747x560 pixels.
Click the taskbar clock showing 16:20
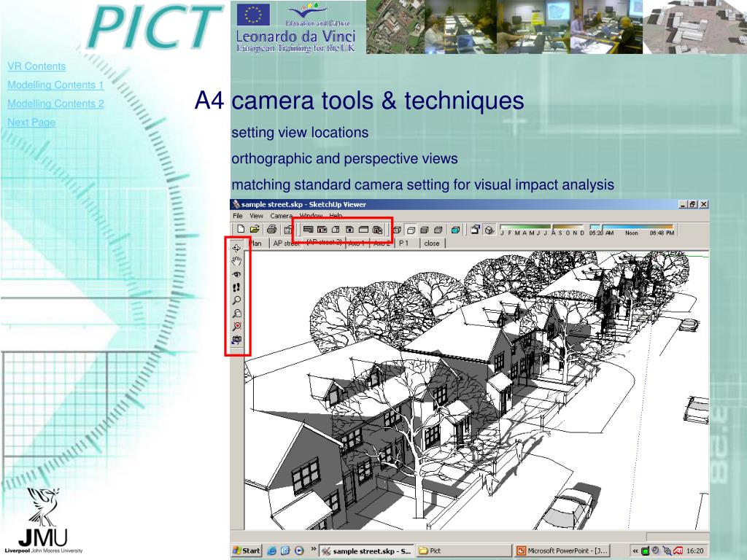[694, 551]
